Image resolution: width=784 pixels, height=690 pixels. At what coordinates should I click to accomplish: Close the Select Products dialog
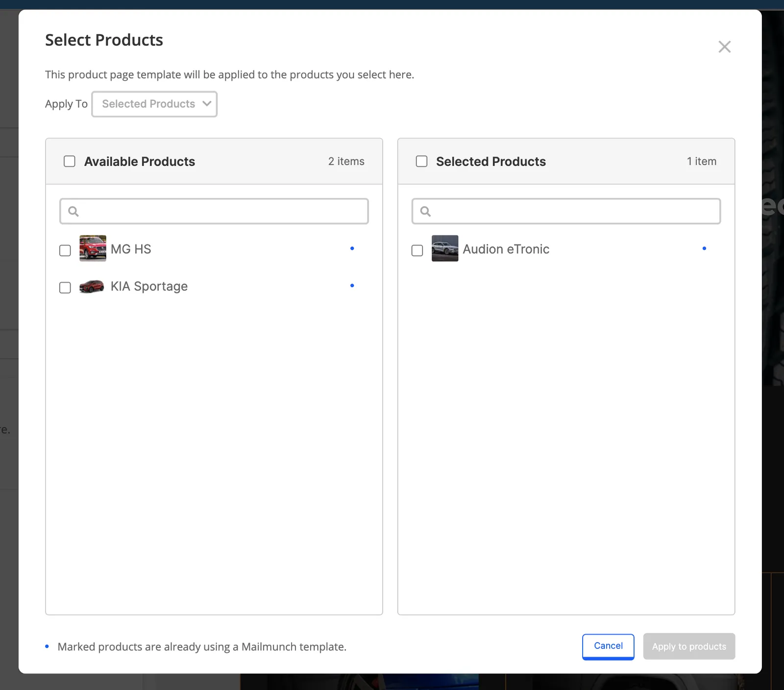[724, 47]
